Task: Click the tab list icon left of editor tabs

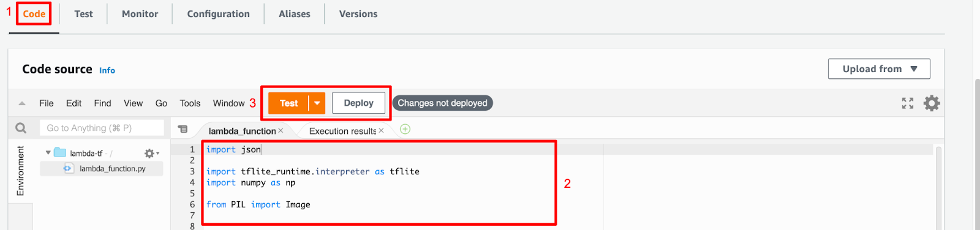Action: coord(183,129)
